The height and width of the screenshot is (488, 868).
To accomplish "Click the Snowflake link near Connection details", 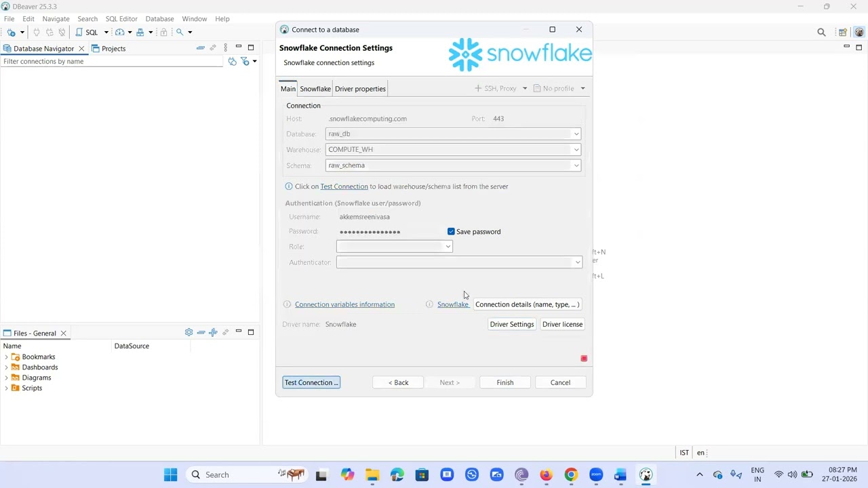I will coord(452,304).
